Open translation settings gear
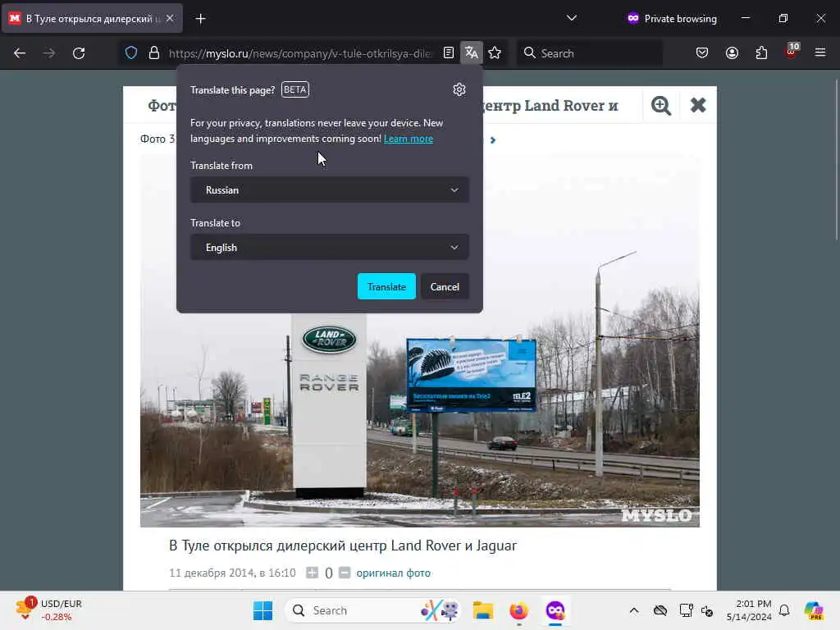Screen dimensions: 840x630 tap(459, 89)
